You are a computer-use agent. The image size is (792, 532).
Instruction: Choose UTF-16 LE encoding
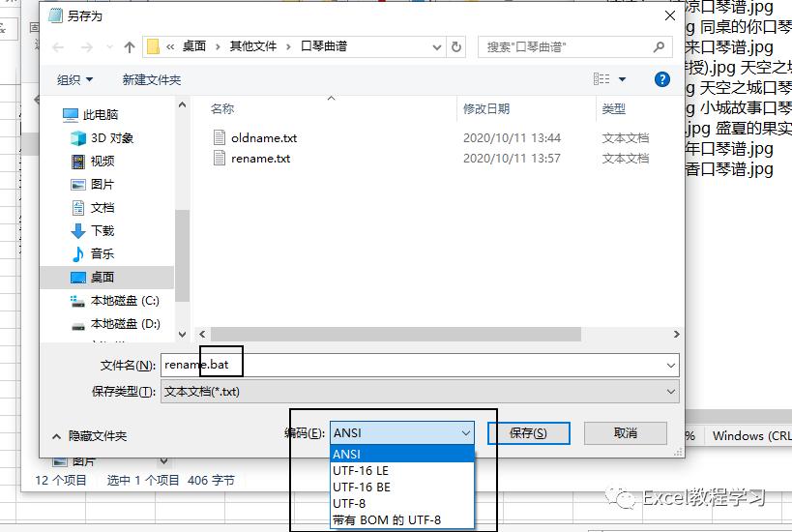point(402,470)
